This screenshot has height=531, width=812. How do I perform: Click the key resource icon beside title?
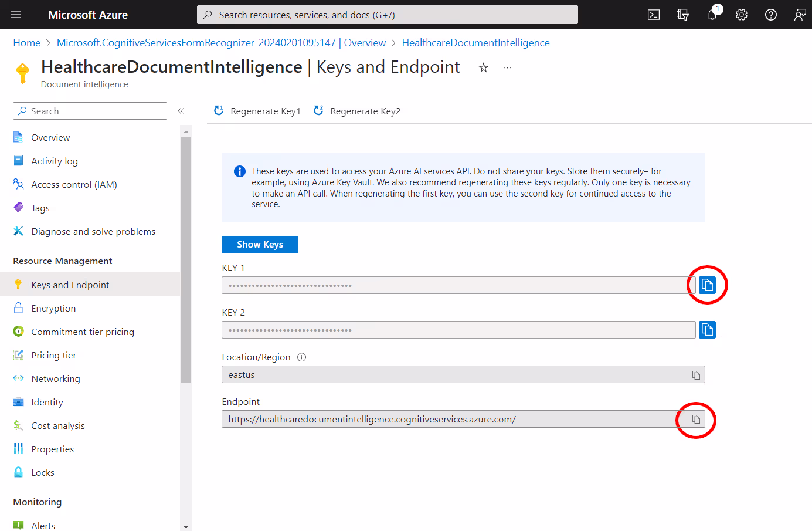point(23,73)
